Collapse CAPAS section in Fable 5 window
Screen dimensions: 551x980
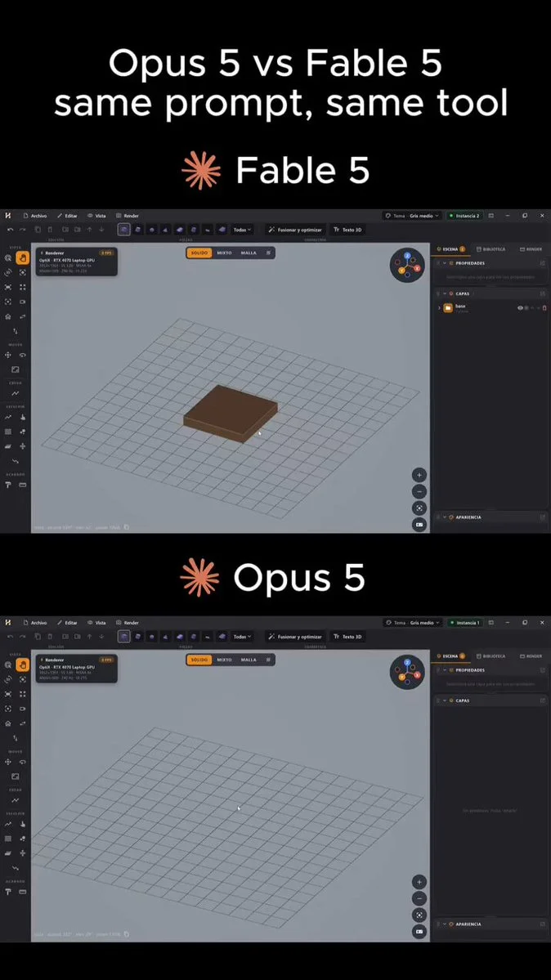pyautogui.click(x=444, y=293)
